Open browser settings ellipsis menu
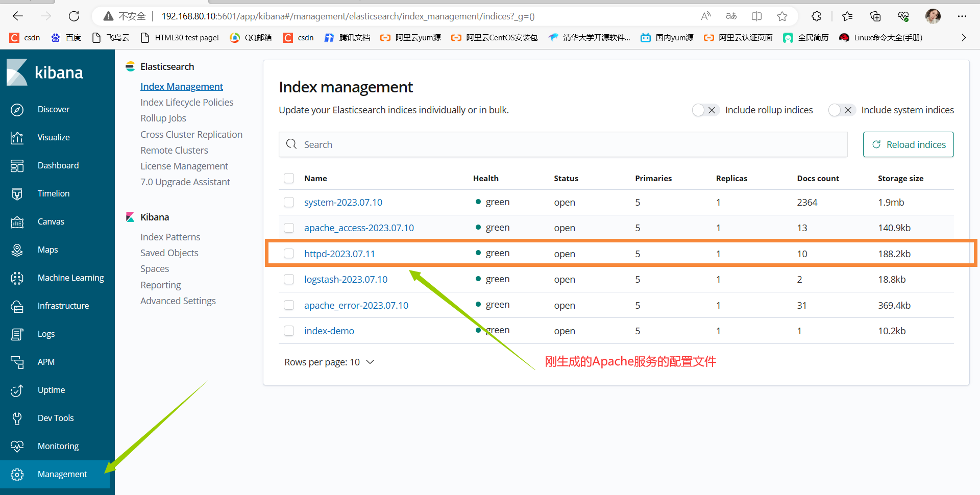The height and width of the screenshot is (495, 980). (962, 16)
